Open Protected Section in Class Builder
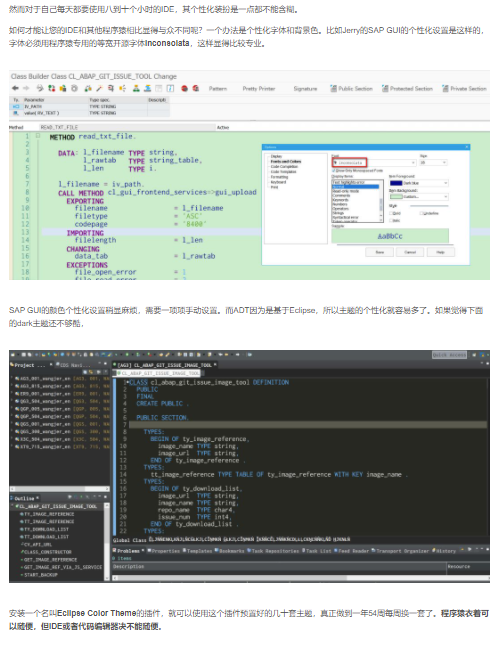This screenshot has height=651, width=498. click(407, 88)
